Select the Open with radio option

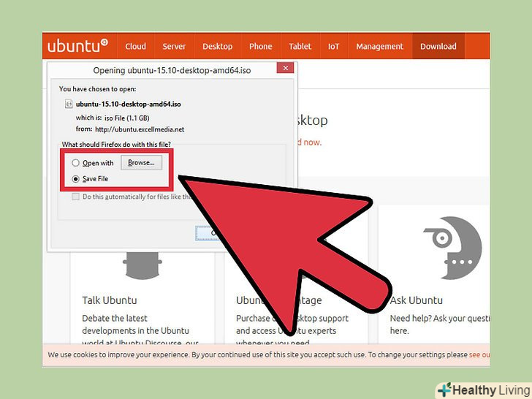pyautogui.click(x=75, y=163)
